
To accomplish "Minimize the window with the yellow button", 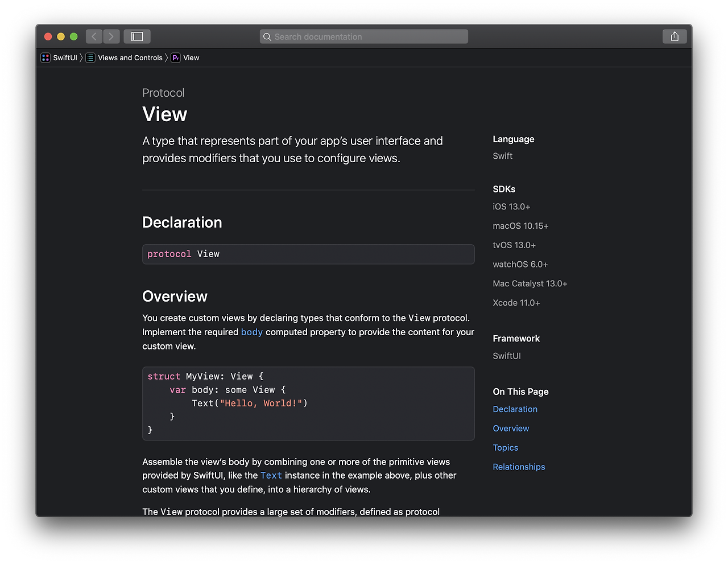I will point(61,36).
